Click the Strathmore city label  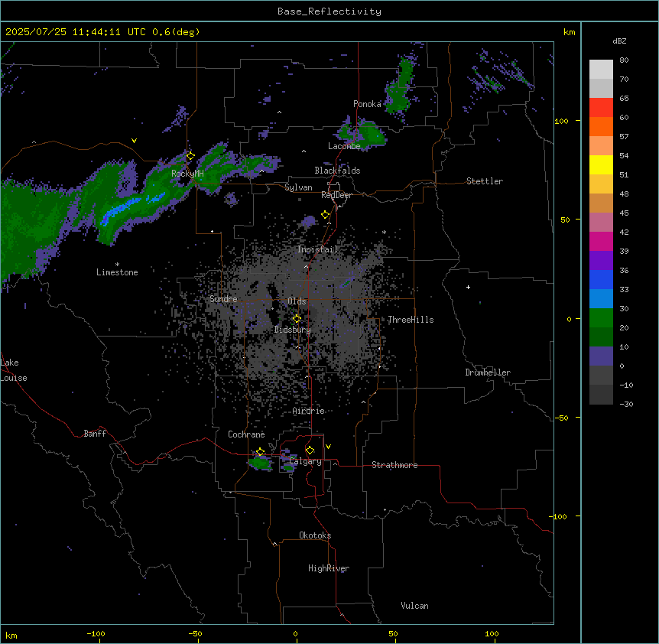click(394, 465)
